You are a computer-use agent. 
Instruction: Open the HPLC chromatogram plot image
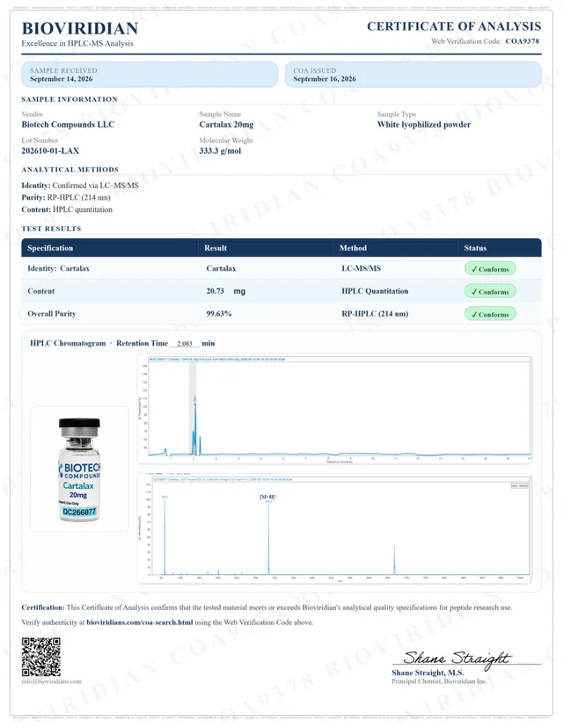click(x=335, y=409)
